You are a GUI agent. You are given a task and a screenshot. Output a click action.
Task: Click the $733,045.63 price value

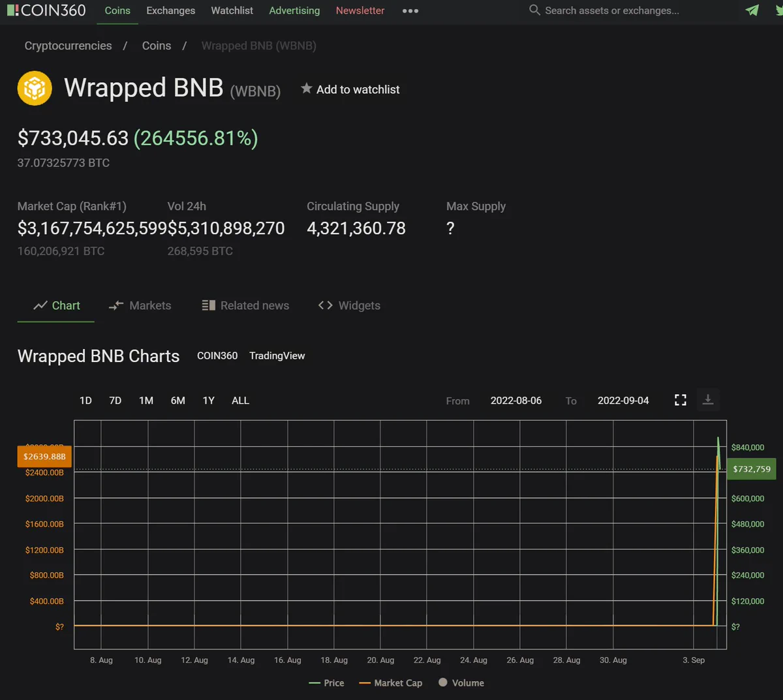(73, 138)
